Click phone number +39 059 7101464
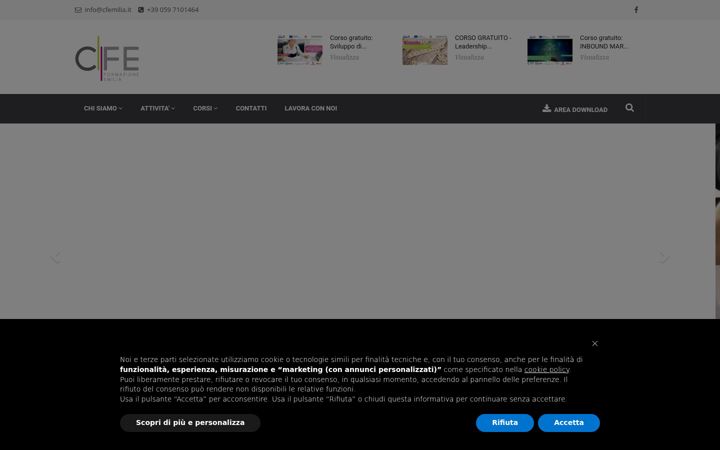The image size is (720, 450). click(173, 10)
